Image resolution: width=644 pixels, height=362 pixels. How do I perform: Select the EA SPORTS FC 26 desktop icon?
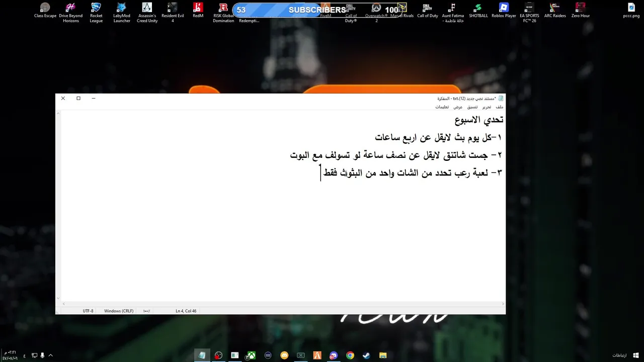[x=529, y=13]
